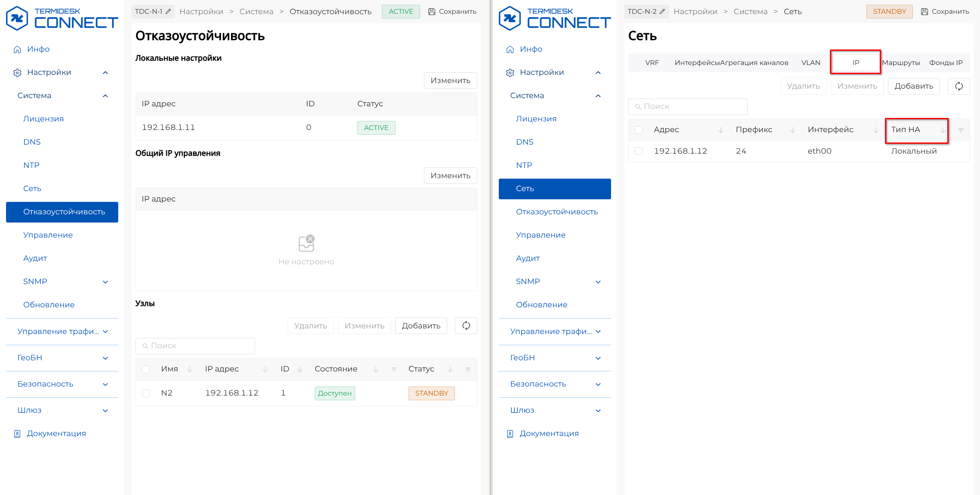Image resolution: width=980 pixels, height=495 pixels.
Task: Open Лицензия in the left sidebar
Action: (x=43, y=119)
